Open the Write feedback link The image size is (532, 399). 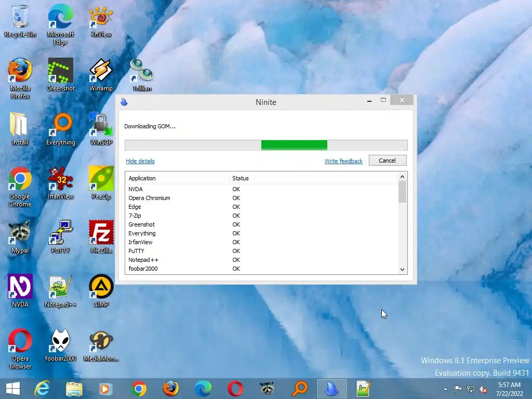click(343, 161)
